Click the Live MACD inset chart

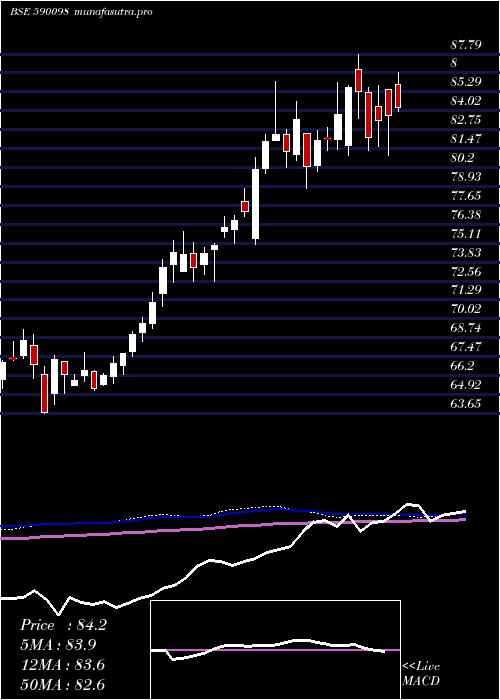275,650
